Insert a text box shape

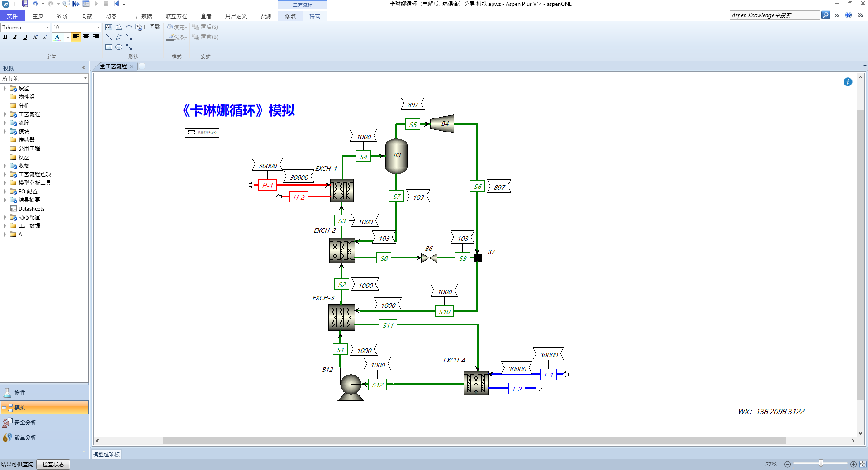click(109, 27)
